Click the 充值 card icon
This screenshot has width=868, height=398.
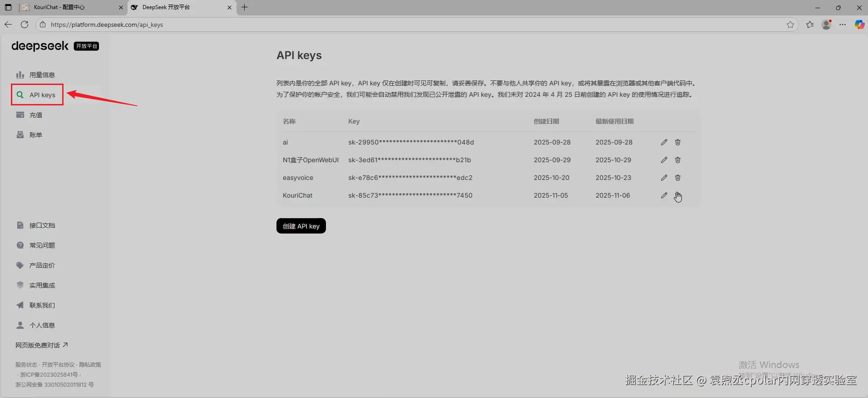pos(20,115)
